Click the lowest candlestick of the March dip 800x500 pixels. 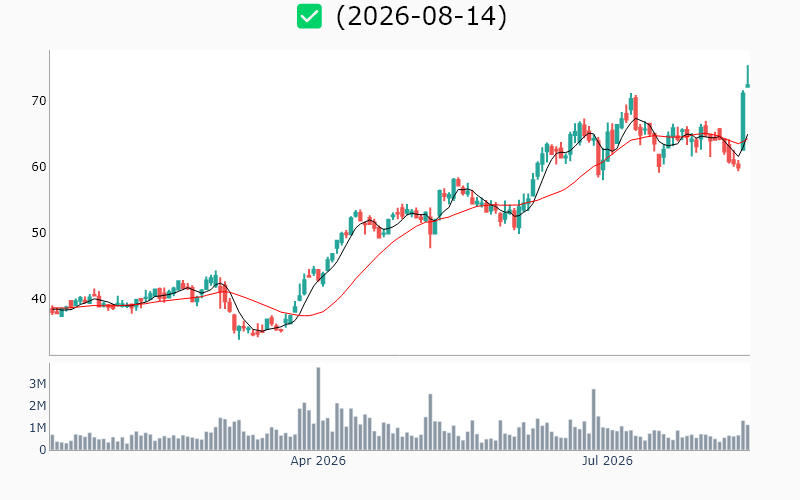[239, 331]
